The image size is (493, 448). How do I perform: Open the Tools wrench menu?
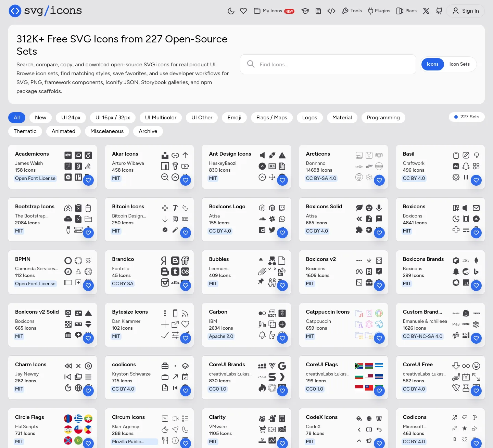352,11
